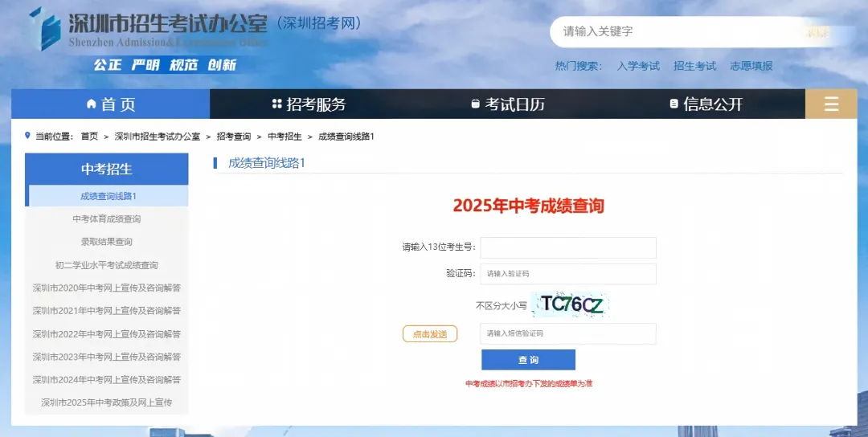Open the 信息公开 navigation tab
The width and height of the screenshot is (868, 437).
706,104
